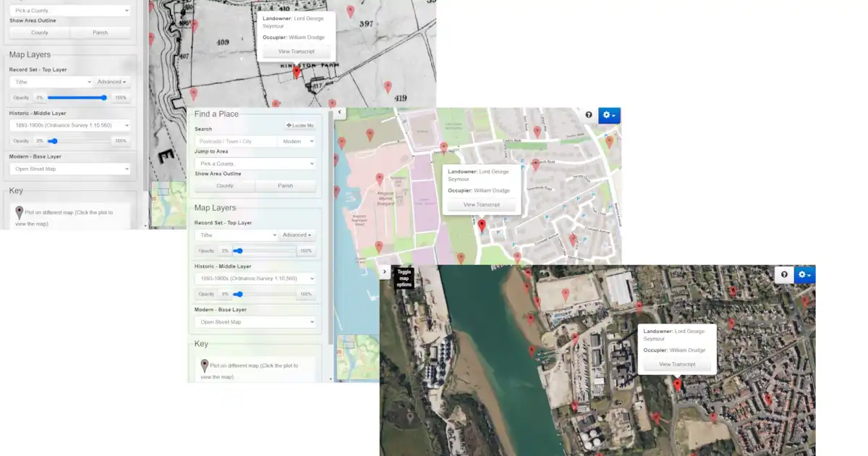The image size is (868, 456).
Task: Open the blue gear settings dropdown on satellite map
Action: point(804,274)
